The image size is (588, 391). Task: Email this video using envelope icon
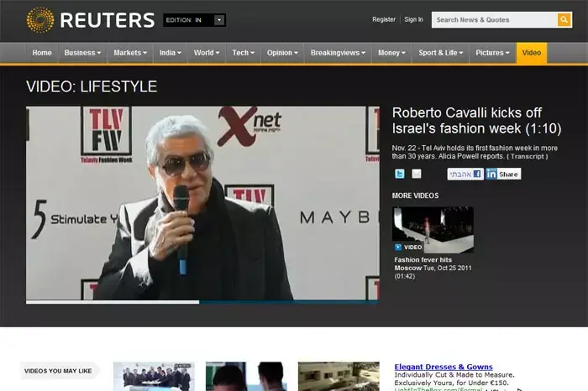tap(417, 174)
